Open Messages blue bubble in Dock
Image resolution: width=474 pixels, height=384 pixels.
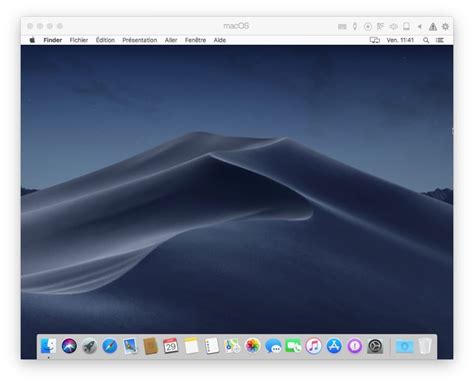point(273,346)
